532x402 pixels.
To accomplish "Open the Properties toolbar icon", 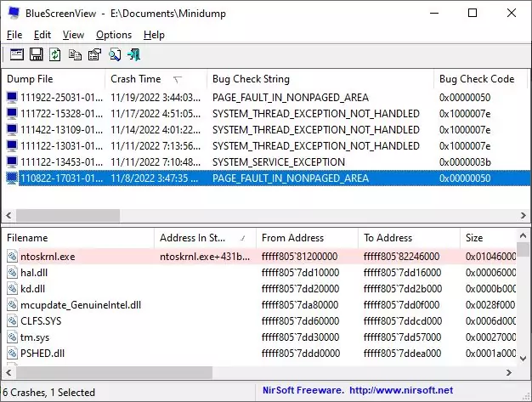I will point(94,54).
